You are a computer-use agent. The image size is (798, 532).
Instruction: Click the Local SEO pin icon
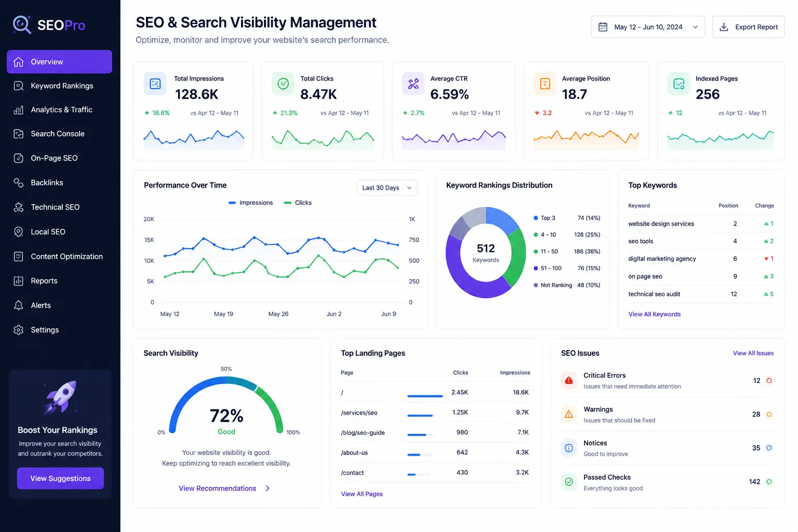click(x=19, y=232)
